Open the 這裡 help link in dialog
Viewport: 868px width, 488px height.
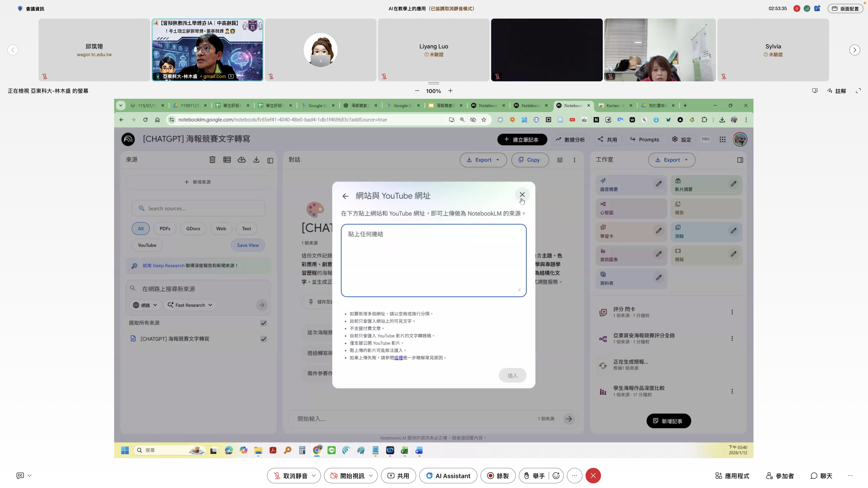tap(398, 358)
